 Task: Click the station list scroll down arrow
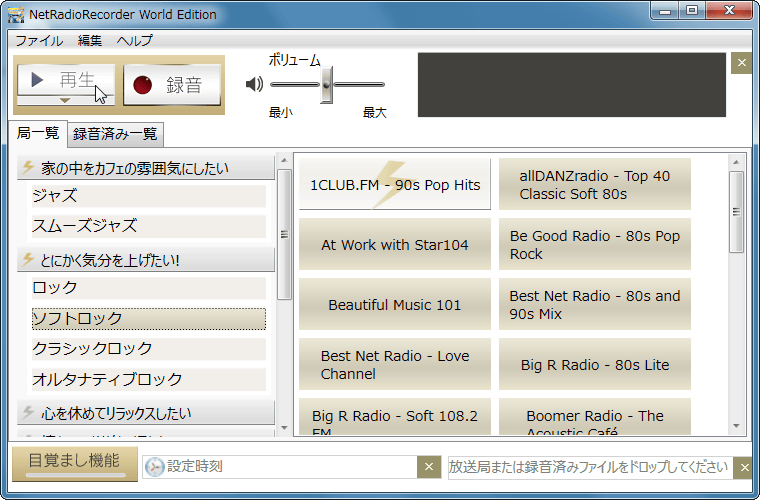click(736, 426)
